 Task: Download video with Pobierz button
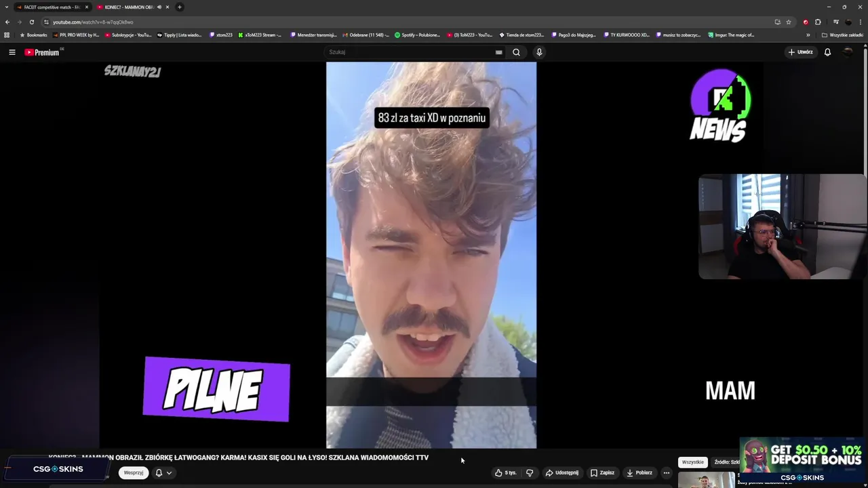(x=639, y=472)
